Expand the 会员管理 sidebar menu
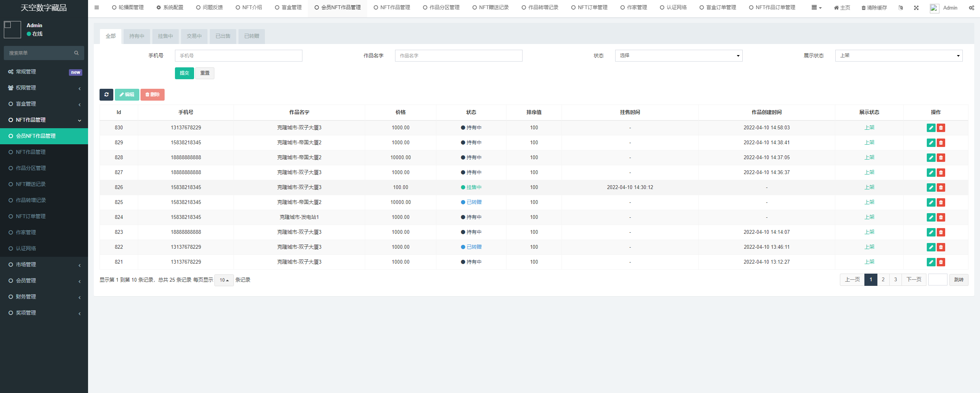 tap(27, 280)
